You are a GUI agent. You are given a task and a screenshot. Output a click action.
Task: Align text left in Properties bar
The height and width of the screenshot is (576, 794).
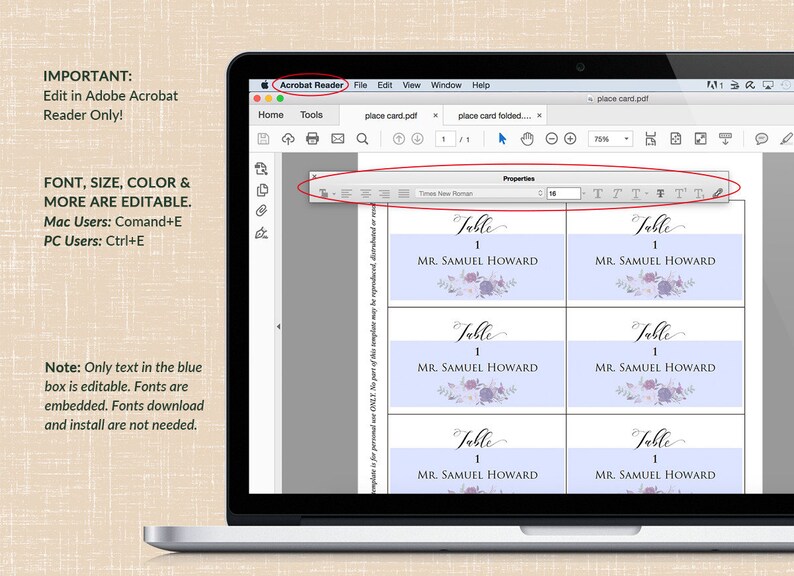click(346, 194)
